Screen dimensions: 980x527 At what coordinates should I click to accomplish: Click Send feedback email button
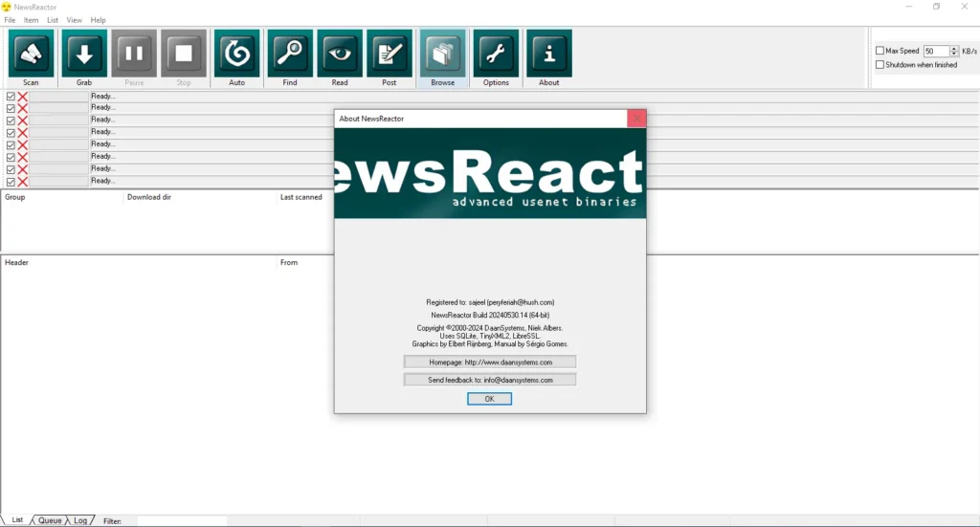tap(490, 380)
